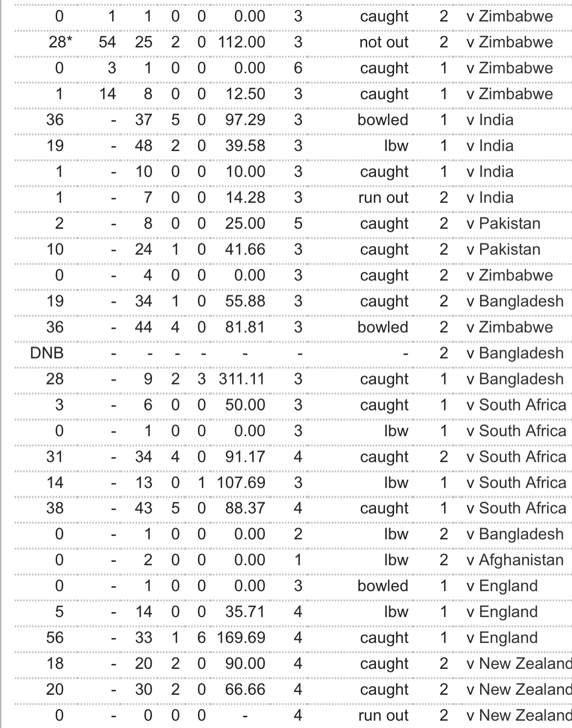Screen dimensions: 572x728
Task: Open the v Pakistan link beside 25.00
Action: coord(503,223)
